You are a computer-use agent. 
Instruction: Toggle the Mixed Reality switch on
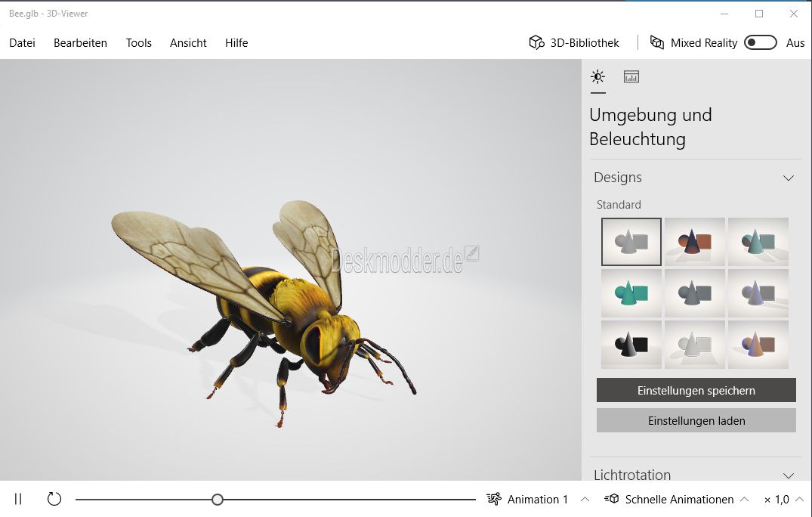(x=760, y=42)
